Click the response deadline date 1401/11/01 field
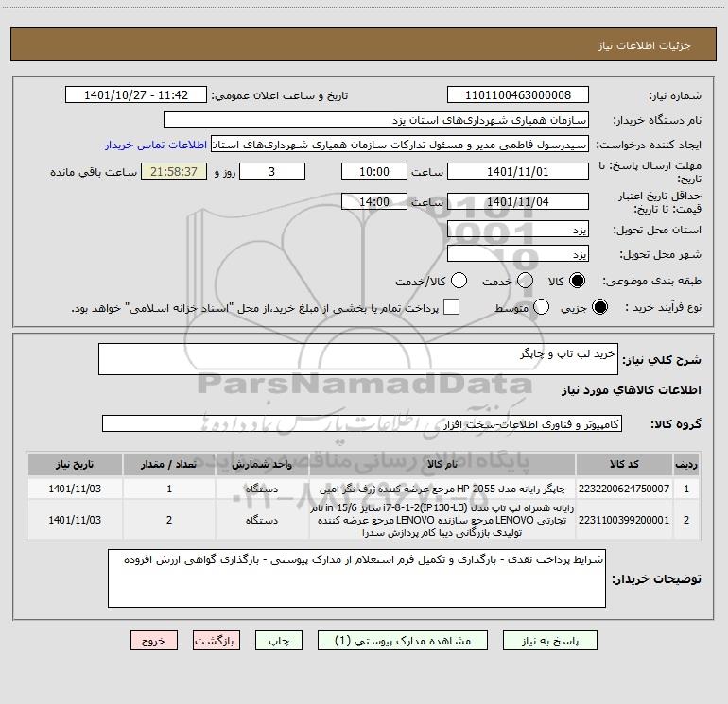Screen dimensions: 728x704 click(x=518, y=171)
